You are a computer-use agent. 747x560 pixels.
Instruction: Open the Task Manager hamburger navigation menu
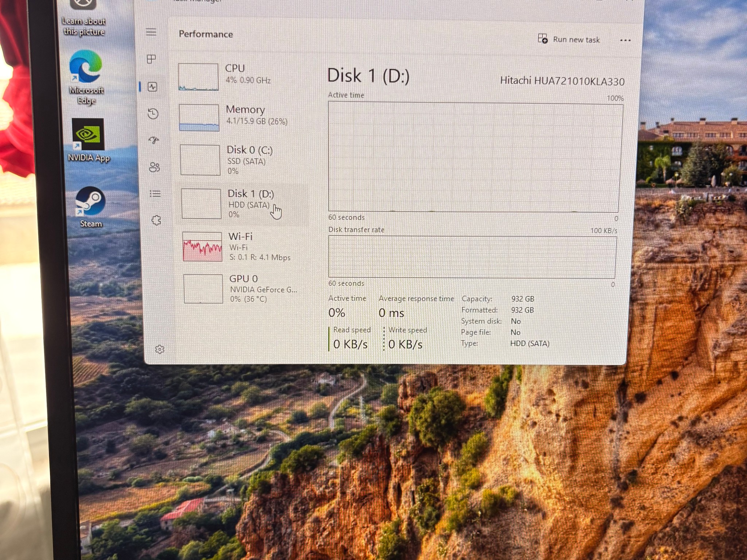151,32
